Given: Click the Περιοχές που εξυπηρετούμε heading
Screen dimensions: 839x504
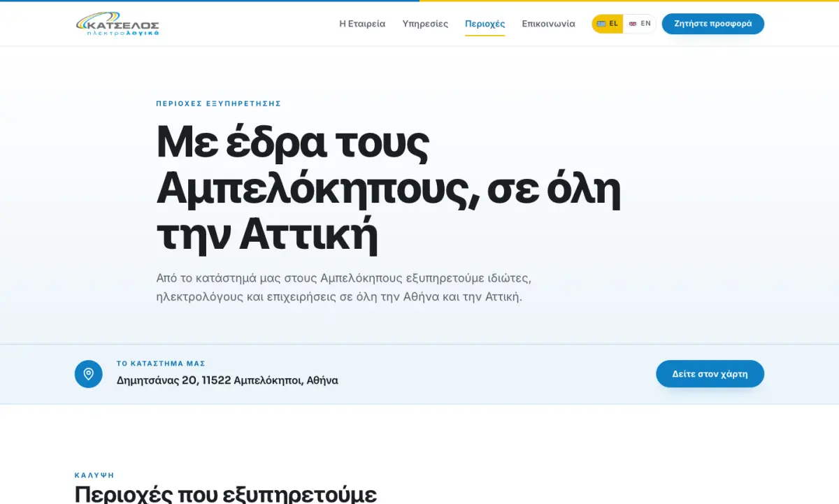Looking at the screenshot, I should 226,494.
